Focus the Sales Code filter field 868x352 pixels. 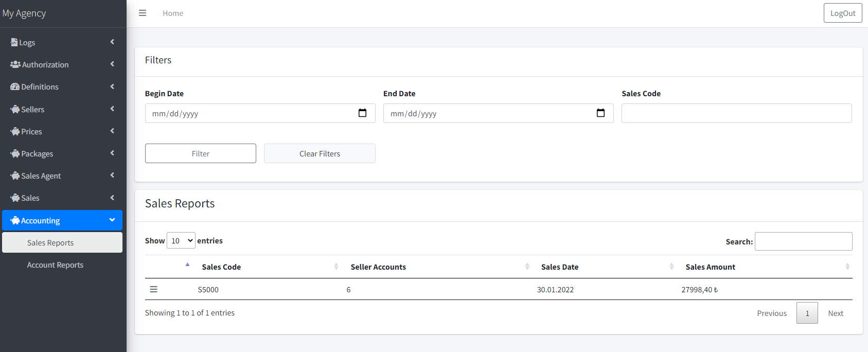pyautogui.click(x=736, y=113)
